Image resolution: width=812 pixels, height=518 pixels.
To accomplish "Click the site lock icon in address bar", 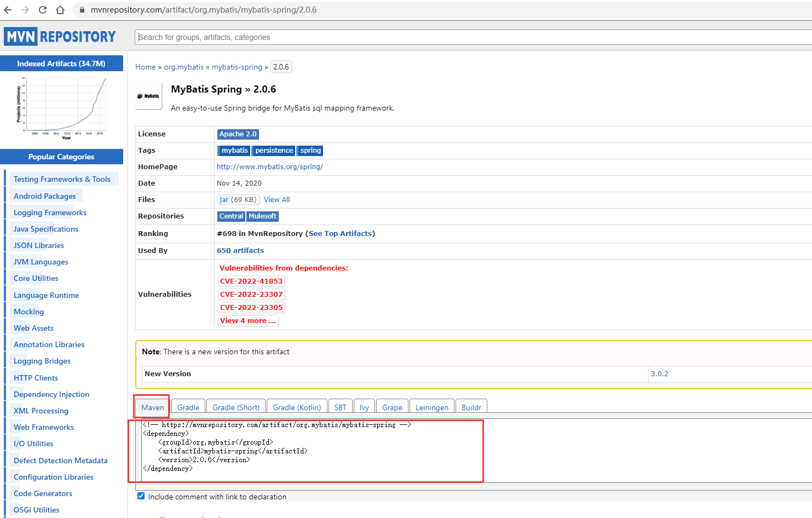I will [x=82, y=10].
